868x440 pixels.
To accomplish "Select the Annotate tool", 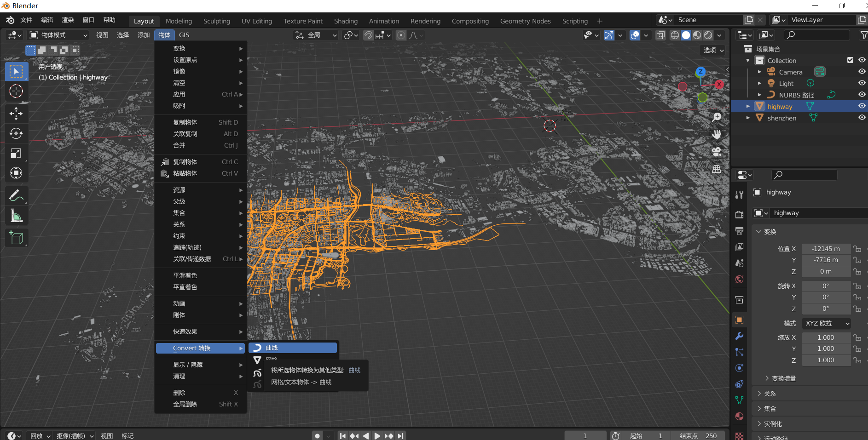I will [x=16, y=196].
